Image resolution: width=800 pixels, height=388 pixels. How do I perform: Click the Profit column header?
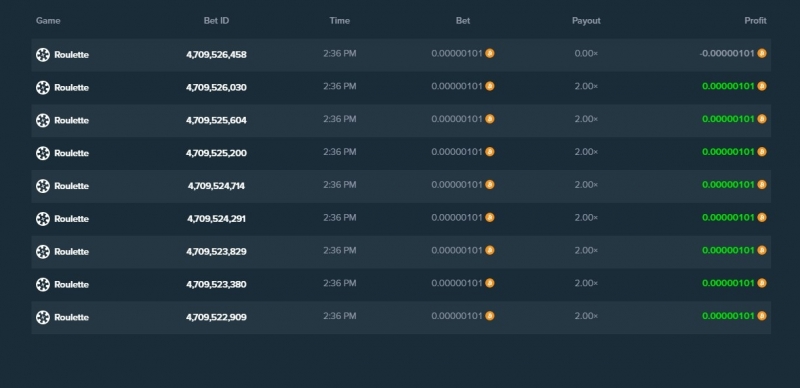click(x=755, y=21)
